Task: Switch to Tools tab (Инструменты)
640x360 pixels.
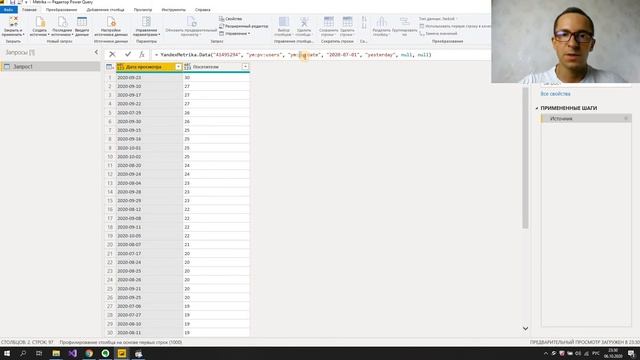Action: (x=173, y=9)
